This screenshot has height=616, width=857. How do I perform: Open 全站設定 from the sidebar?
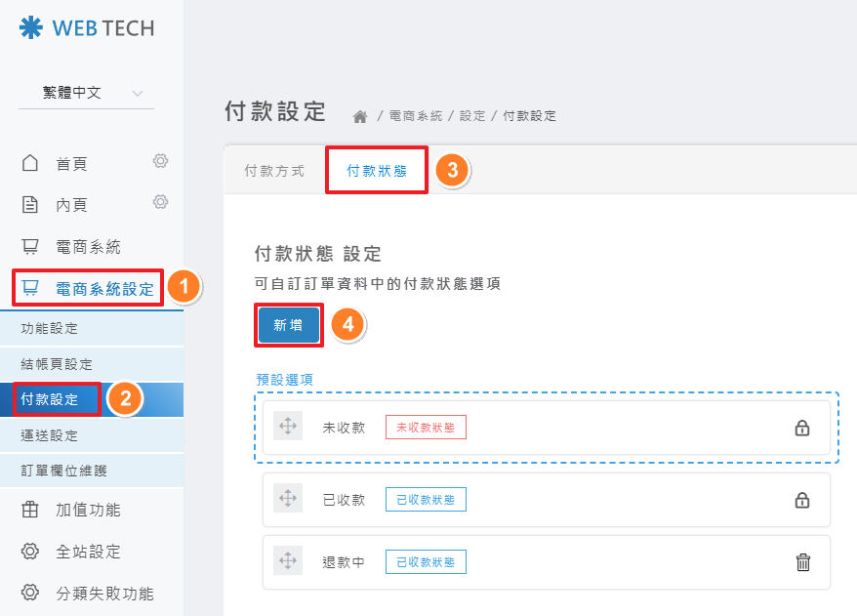click(88, 552)
